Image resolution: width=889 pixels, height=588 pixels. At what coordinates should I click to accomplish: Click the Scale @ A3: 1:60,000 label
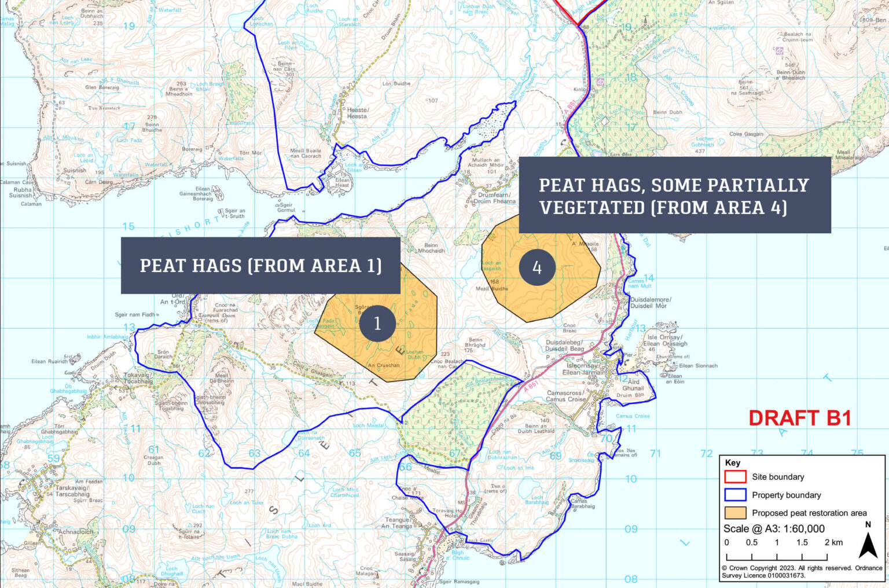(774, 528)
